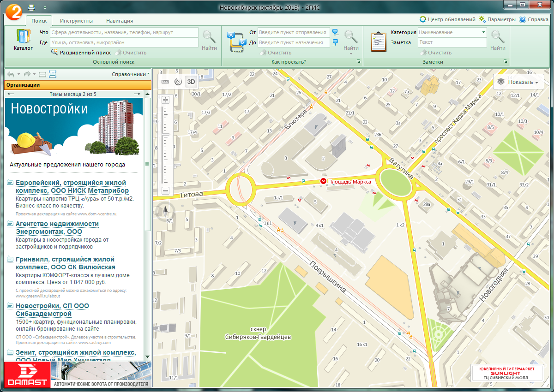Expand the Категория combo box
554x392 pixels.
click(483, 32)
